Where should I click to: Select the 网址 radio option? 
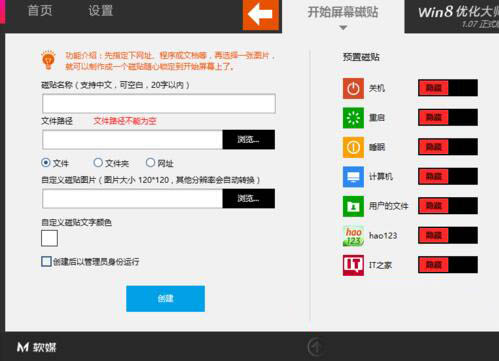coord(150,163)
